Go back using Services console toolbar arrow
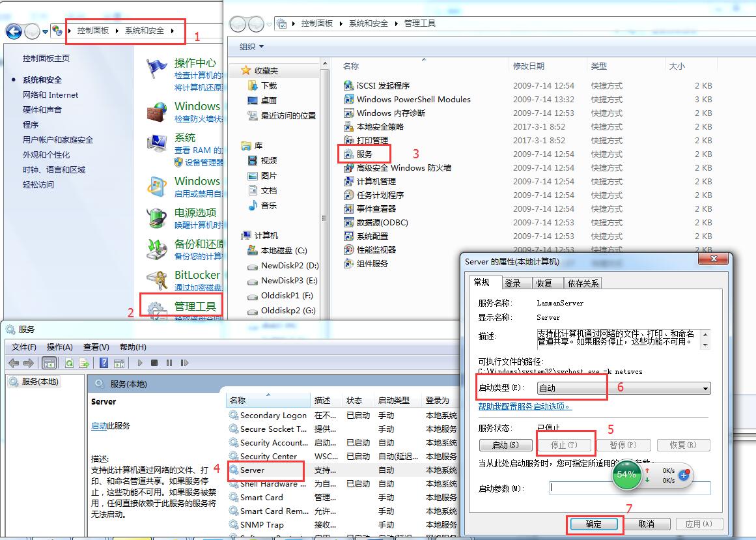Screen dimensions: 756x540 click(14, 363)
